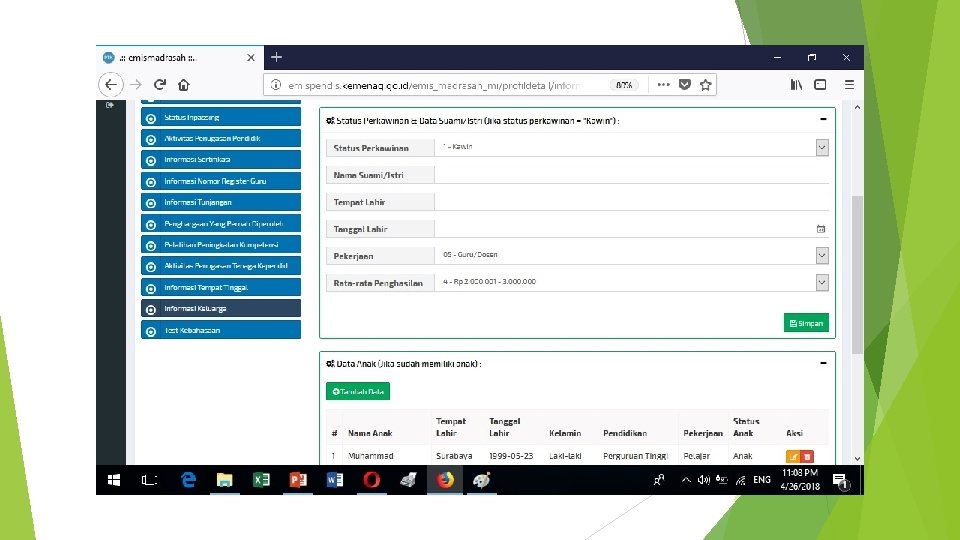
Task: Select the emismadrasah browser tab
Action: click(180, 58)
